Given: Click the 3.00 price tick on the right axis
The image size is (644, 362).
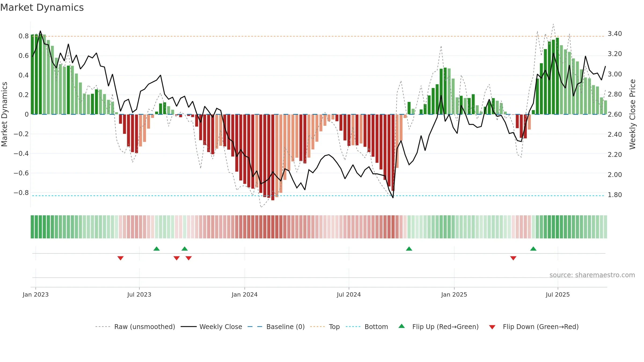Looking at the screenshot, I should click(615, 74).
